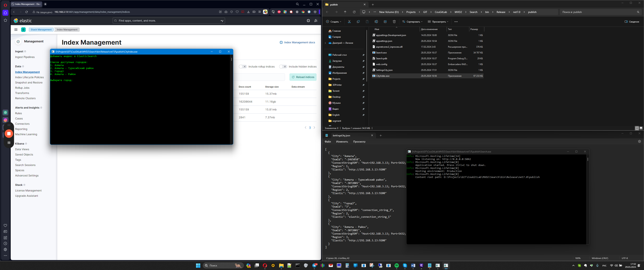Open the Просмотреть dropdown
The image size is (644, 270).
tap(438, 22)
